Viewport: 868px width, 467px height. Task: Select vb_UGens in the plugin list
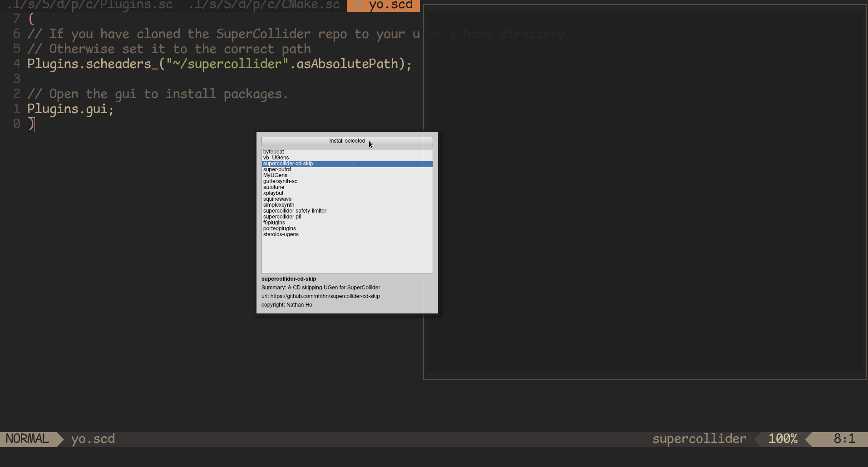coord(347,158)
